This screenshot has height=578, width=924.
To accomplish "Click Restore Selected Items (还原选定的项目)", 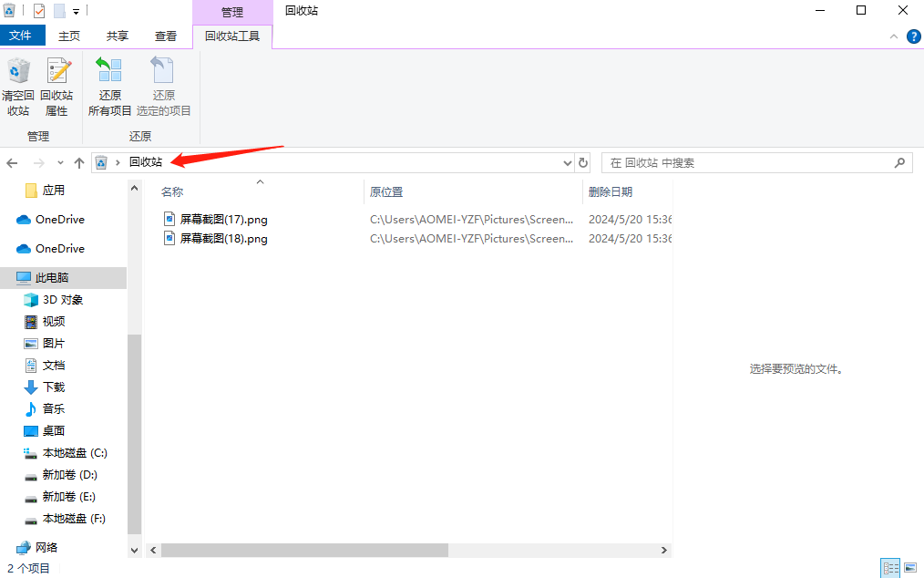I will pyautogui.click(x=163, y=86).
